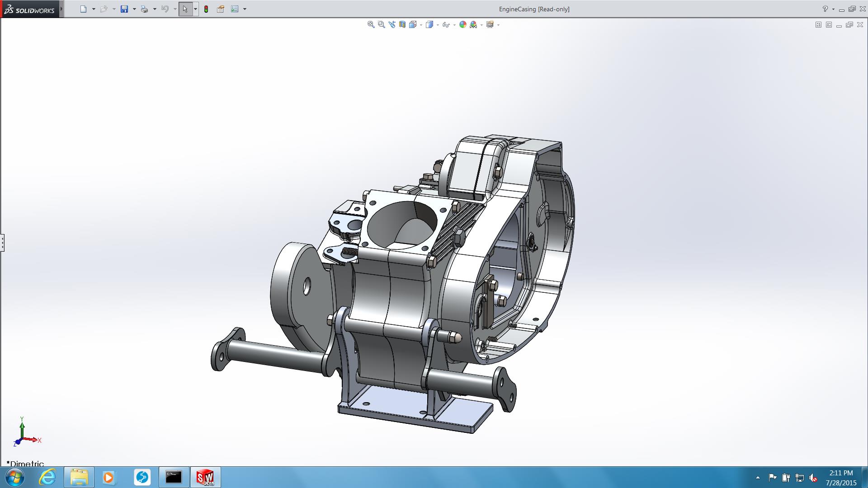868x488 pixels.
Task: Expand the Save dropdown arrow
Action: 134,9
